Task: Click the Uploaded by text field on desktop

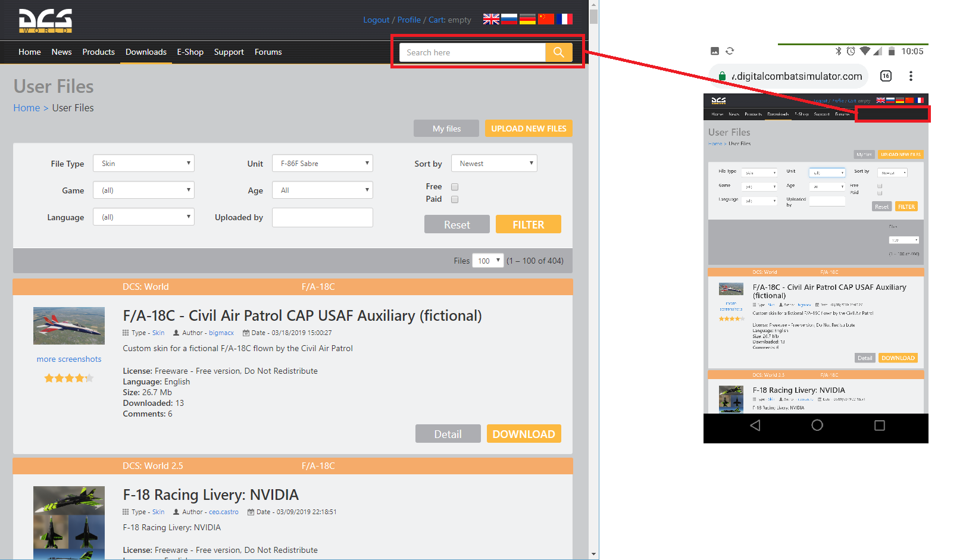Action: coord(323,217)
